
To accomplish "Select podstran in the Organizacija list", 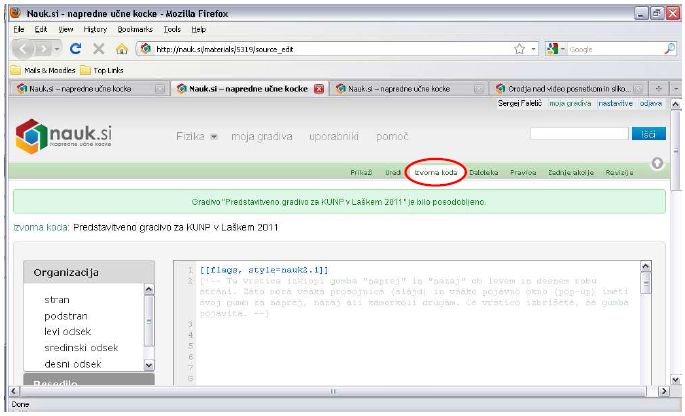I will (x=66, y=315).
